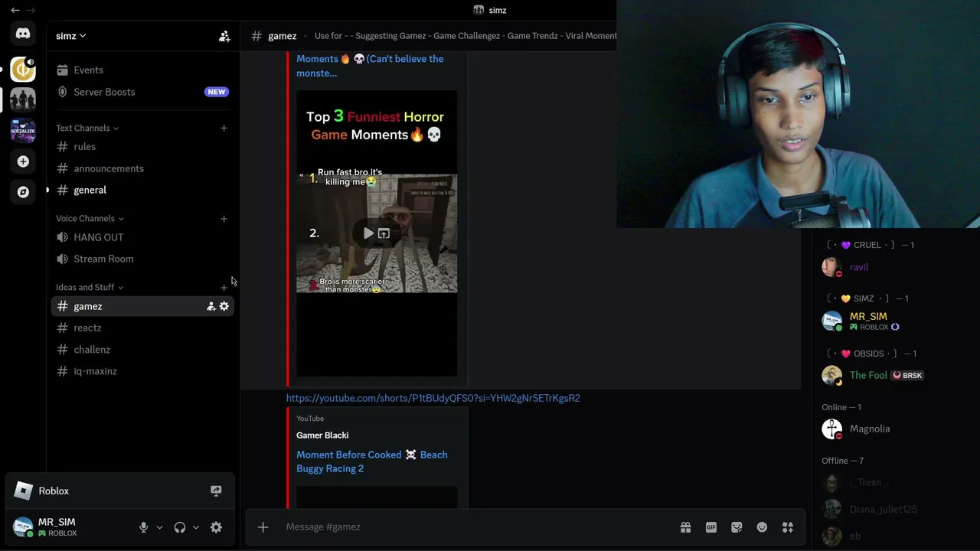Open Gamer Blacki channel link
This screenshot has width=980, height=551.
pyautogui.click(x=322, y=435)
